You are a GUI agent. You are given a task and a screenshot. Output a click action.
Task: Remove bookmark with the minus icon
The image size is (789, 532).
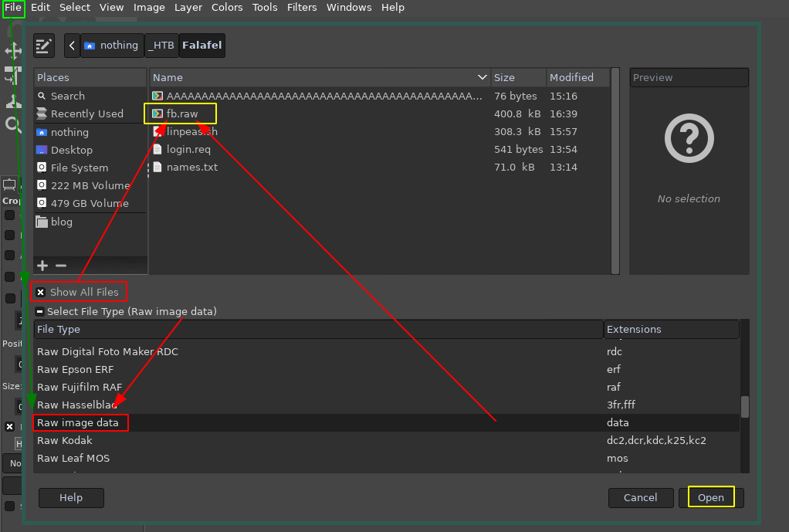(x=61, y=266)
